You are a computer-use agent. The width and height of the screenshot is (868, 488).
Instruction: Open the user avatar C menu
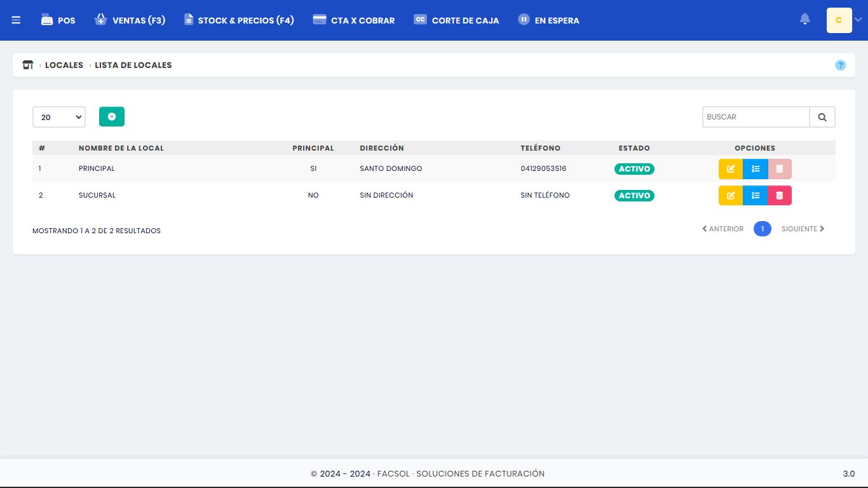839,20
